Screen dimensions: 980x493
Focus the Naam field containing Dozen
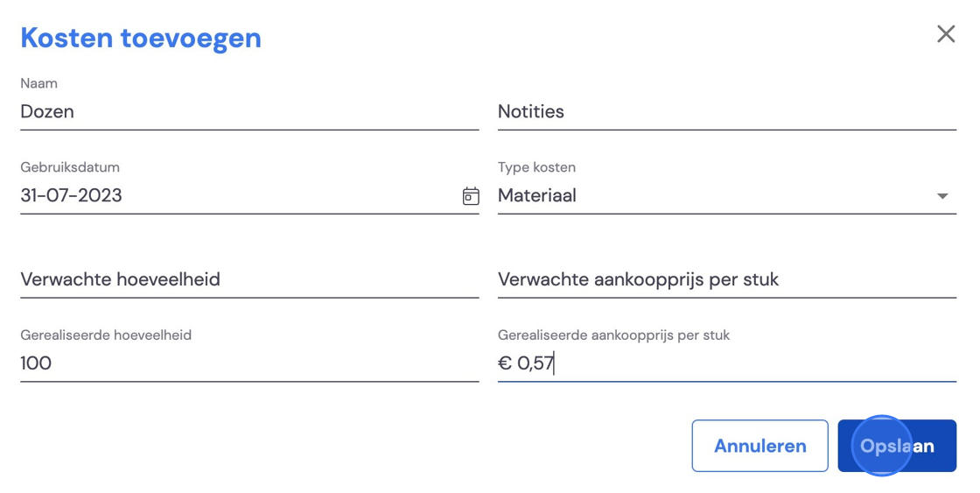pyautogui.click(x=249, y=112)
